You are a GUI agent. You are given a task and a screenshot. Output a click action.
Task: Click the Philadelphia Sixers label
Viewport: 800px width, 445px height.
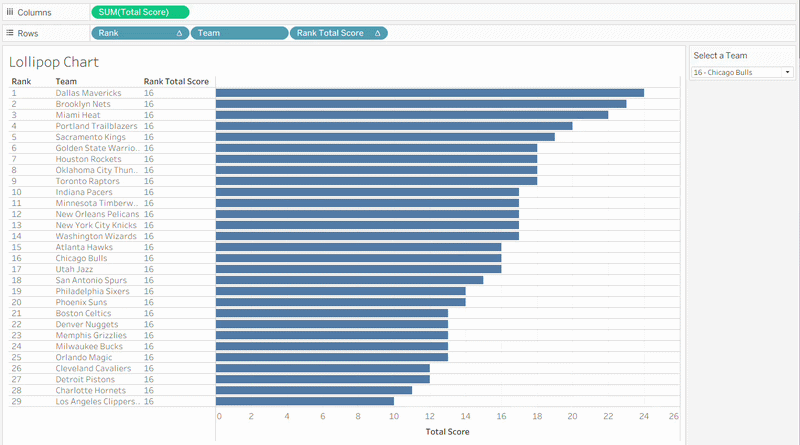click(92, 291)
